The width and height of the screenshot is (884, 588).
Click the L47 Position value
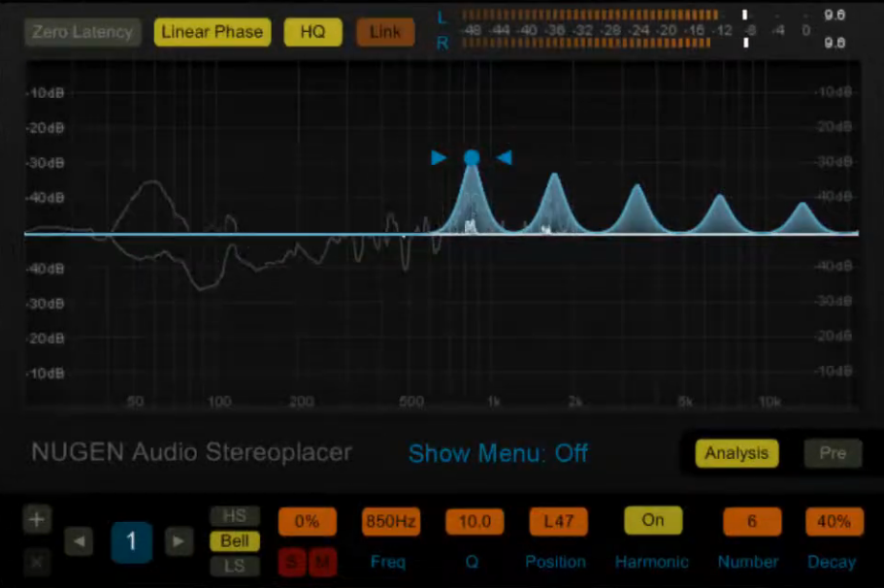tap(558, 521)
